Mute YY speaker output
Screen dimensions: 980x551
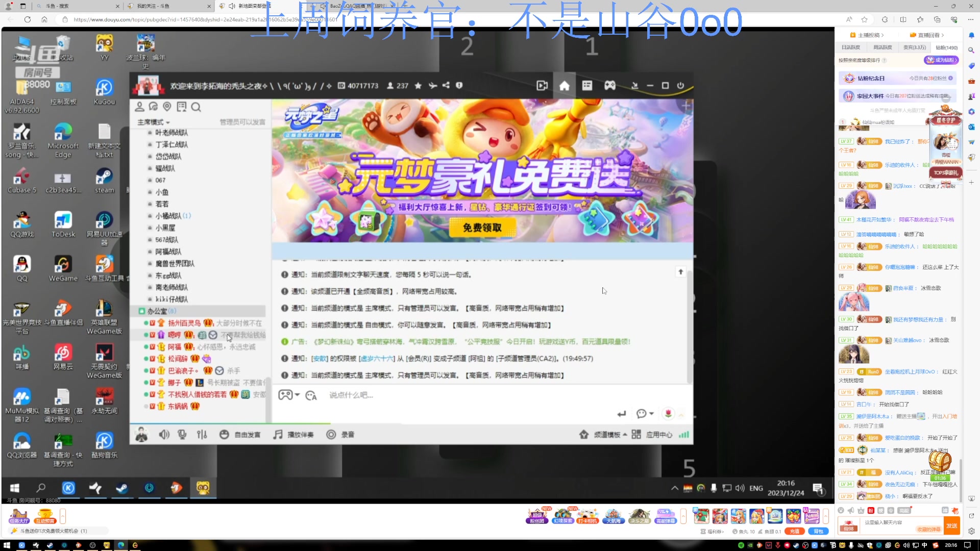tap(164, 435)
